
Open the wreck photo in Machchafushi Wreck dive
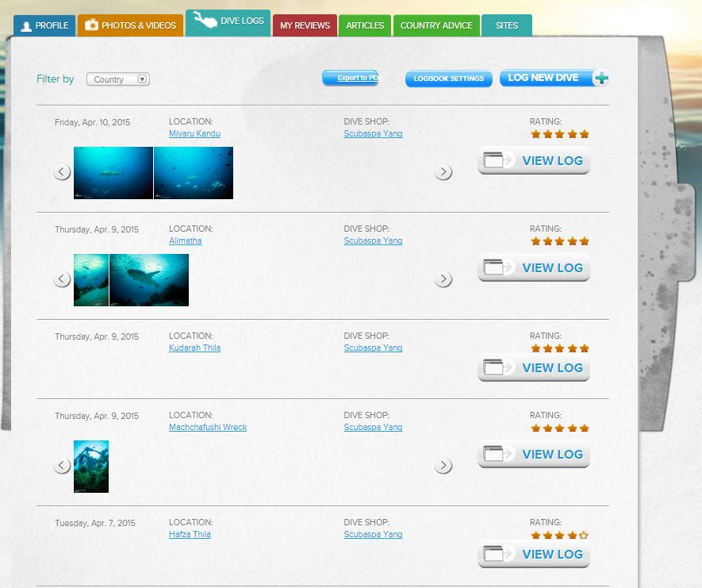pos(91,467)
